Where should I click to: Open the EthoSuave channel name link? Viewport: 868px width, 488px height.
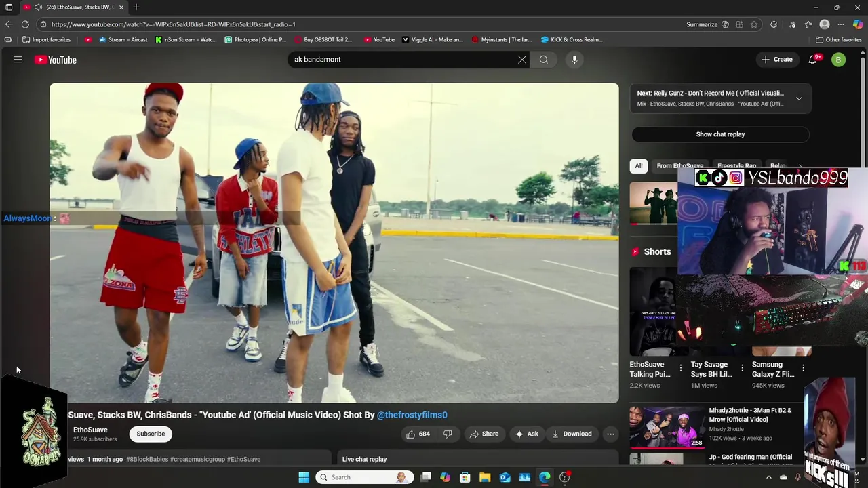pos(90,430)
